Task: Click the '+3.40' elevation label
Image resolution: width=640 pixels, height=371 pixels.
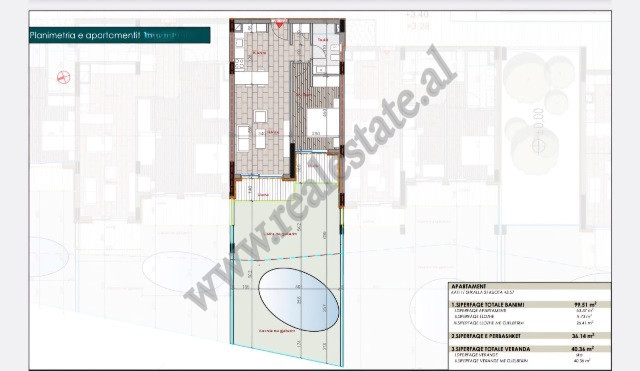Action: click(x=417, y=15)
